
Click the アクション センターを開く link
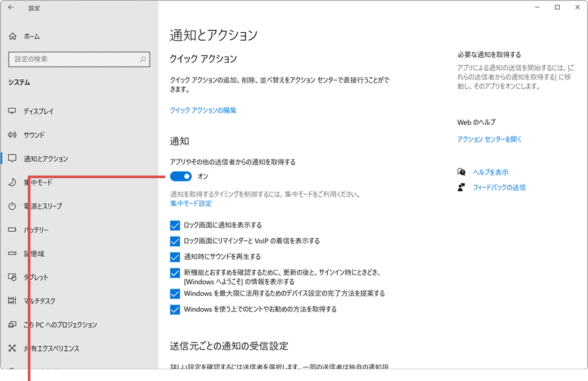(489, 139)
